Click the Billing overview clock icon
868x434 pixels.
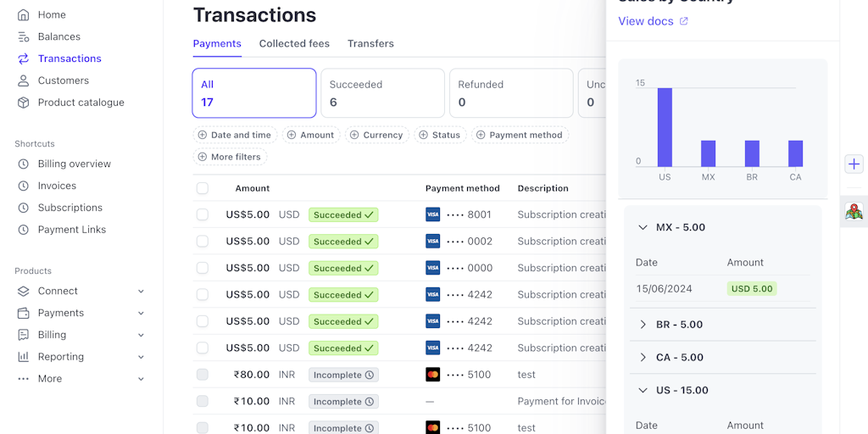point(23,164)
